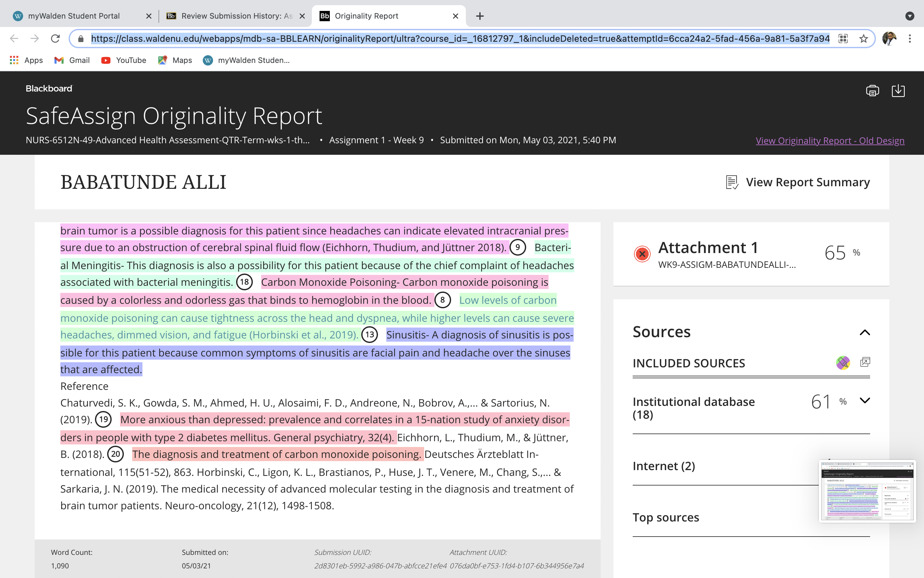Open the Gmail bookmark
Image resolution: width=924 pixels, height=578 pixels.
point(72,60)
